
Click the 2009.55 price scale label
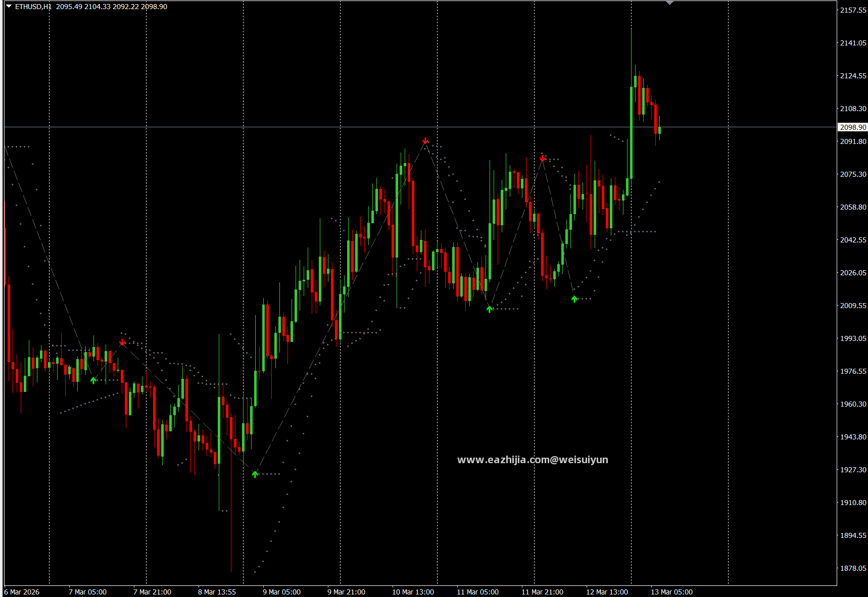[x=853, y=306]
